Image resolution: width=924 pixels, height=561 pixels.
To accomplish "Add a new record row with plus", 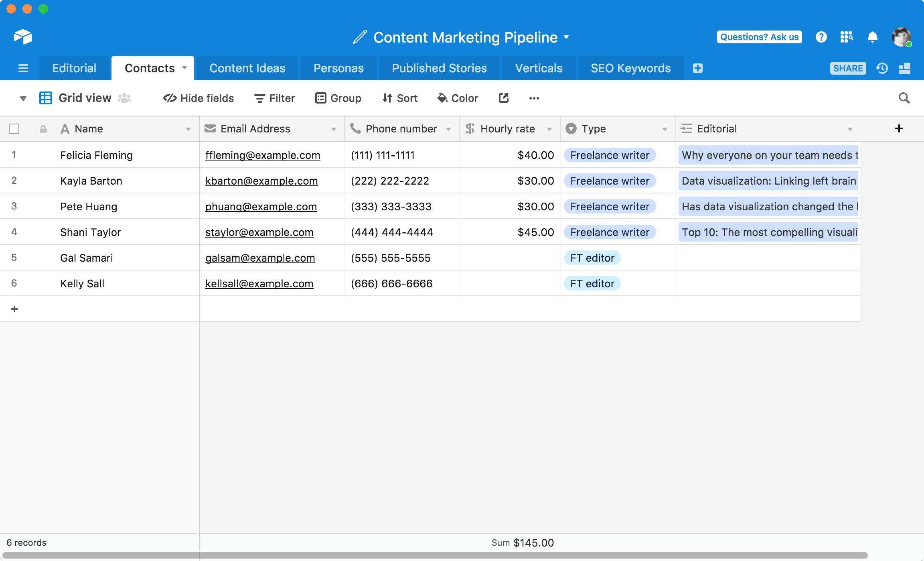I will pyautogui.click(x=14, y=309).
